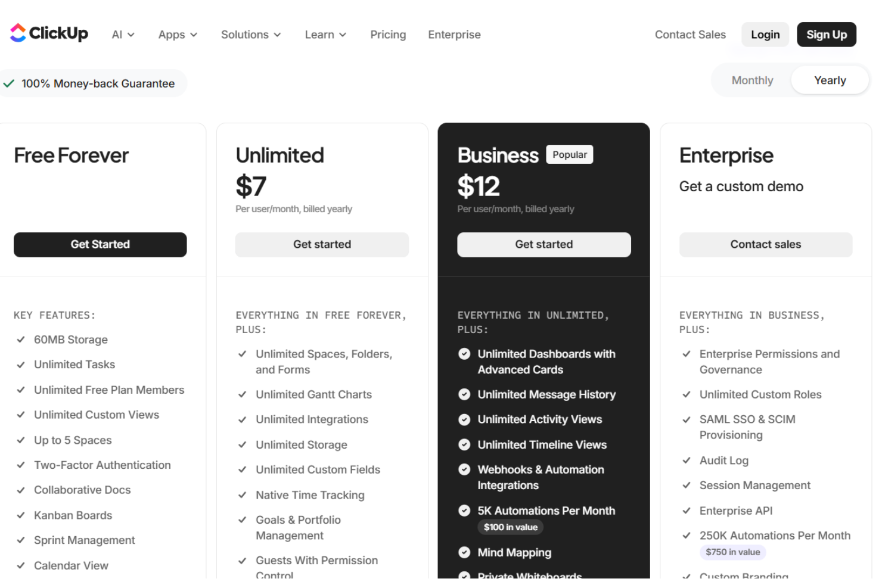Viewport: 882px width, 588px height.
Task: Click the checkmark beside Kanban Boards
Action: click(21, 515)
